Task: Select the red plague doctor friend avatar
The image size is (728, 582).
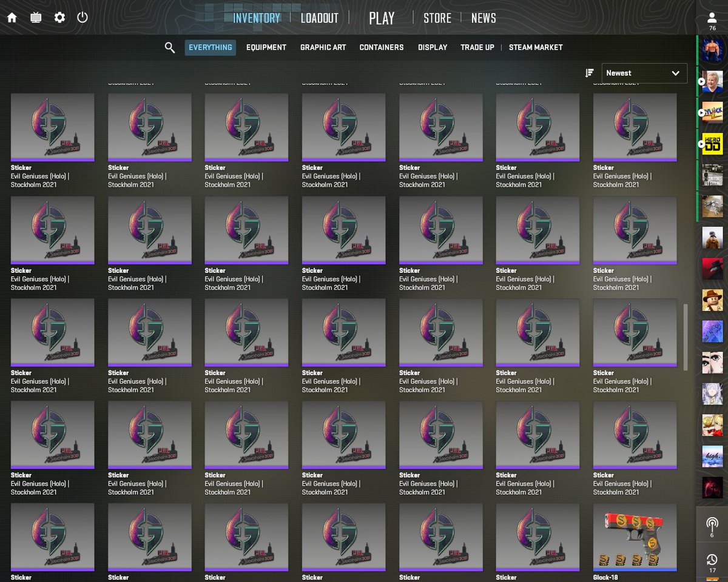Action: coord(712,269)
